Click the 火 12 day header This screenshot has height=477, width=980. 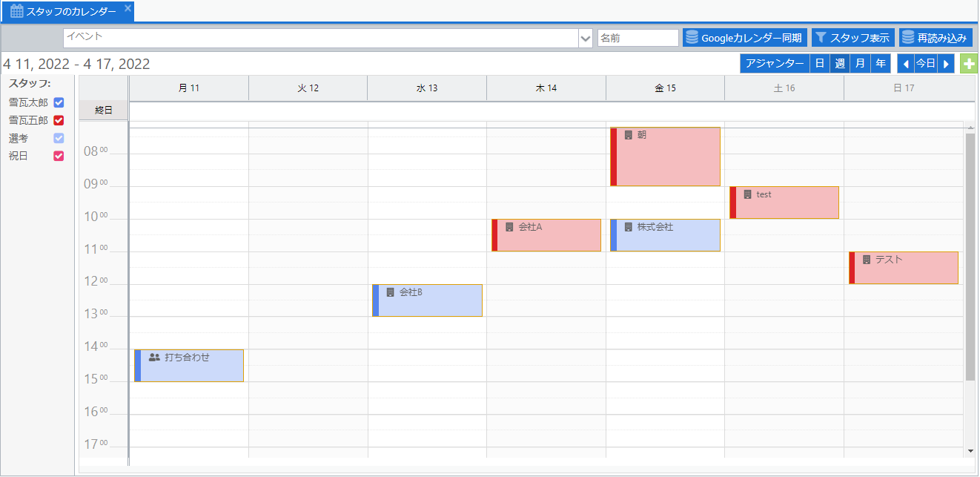coord(308,88)
